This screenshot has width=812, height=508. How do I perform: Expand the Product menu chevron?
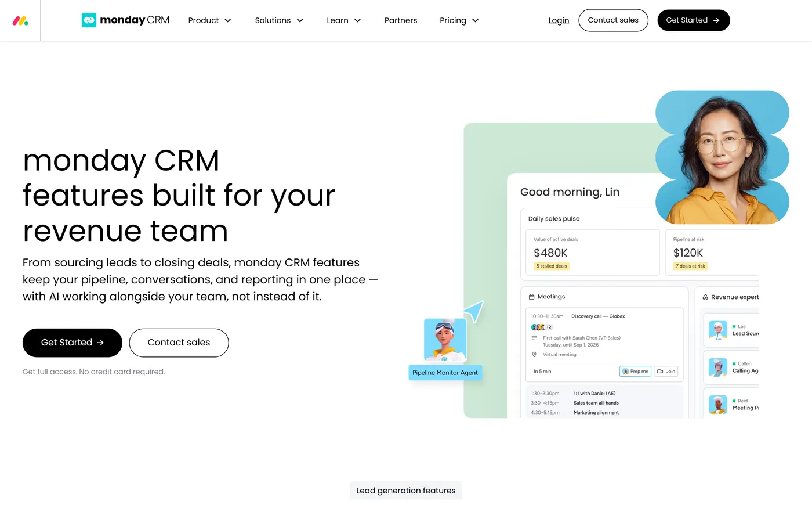pos(228,20)
